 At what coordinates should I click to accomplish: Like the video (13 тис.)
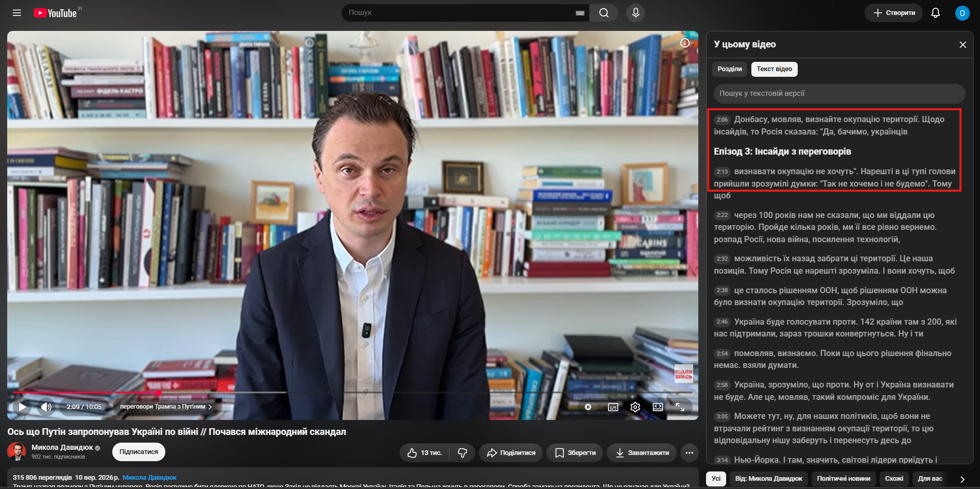425,453
